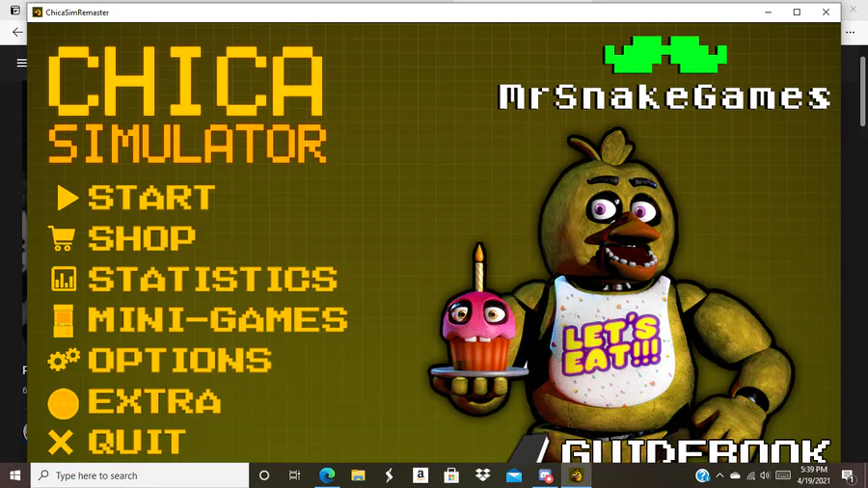Choose QUIT to exit the game
The height and width of the screenshot is (488, 868).
point(137,442)
